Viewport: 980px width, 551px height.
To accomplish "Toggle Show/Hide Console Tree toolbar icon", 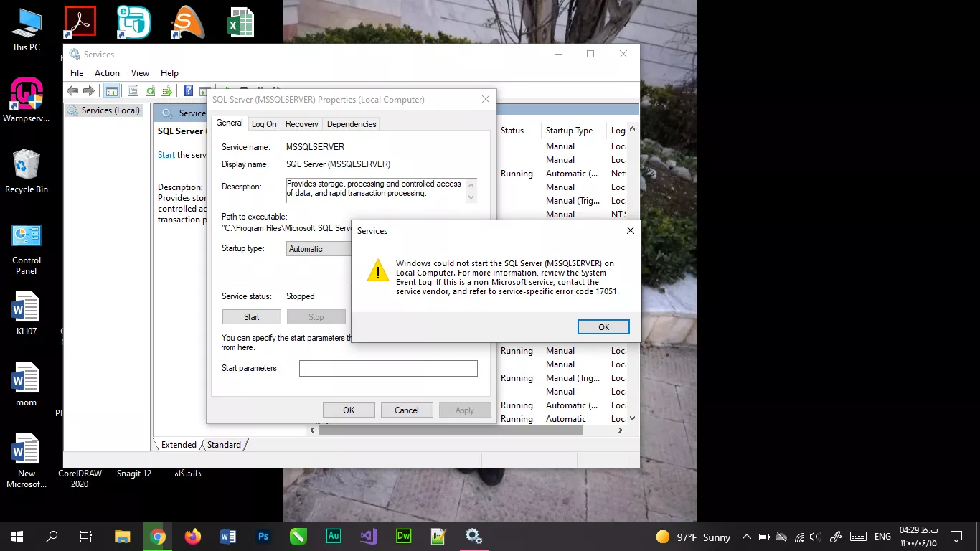I will click(x=111, y=90).
